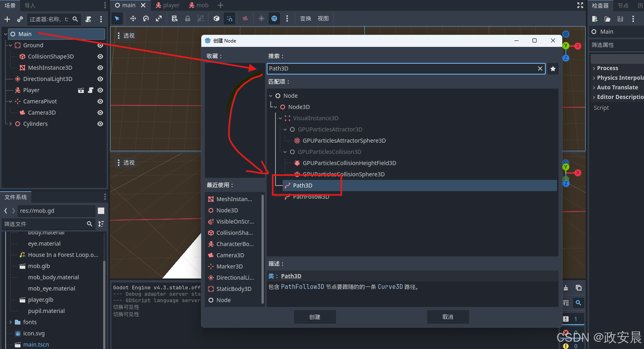Image resolution: width=644 pixels, height=349 pixels.
Task: Activate the Select Mode arrow tool
Action: 117,18
